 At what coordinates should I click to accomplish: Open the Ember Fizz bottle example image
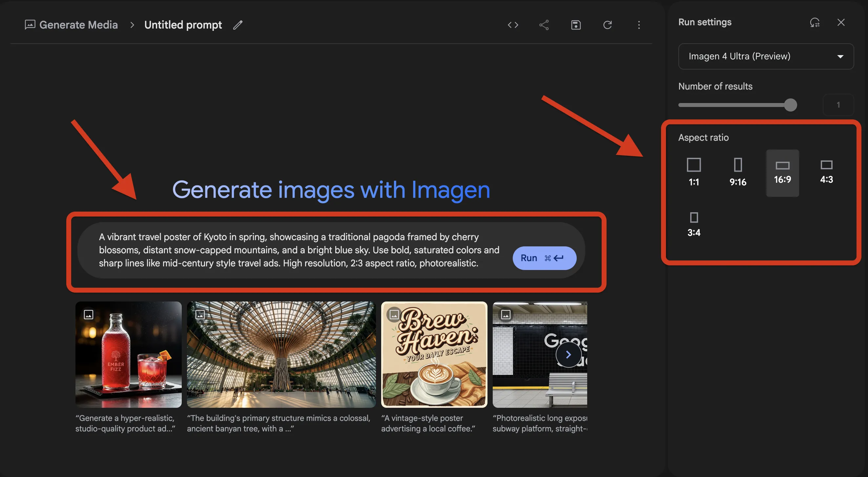pos(128,354)
